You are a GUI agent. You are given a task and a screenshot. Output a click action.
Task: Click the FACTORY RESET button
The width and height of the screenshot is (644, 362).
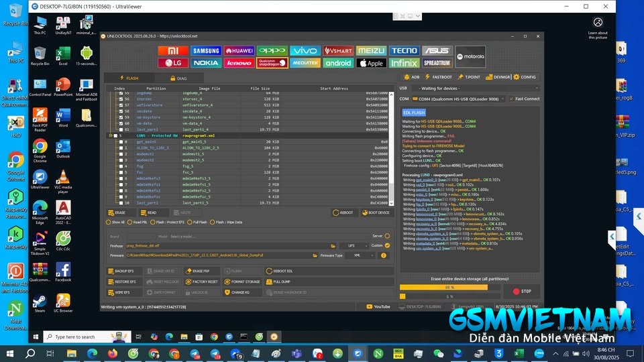[201, 282]
